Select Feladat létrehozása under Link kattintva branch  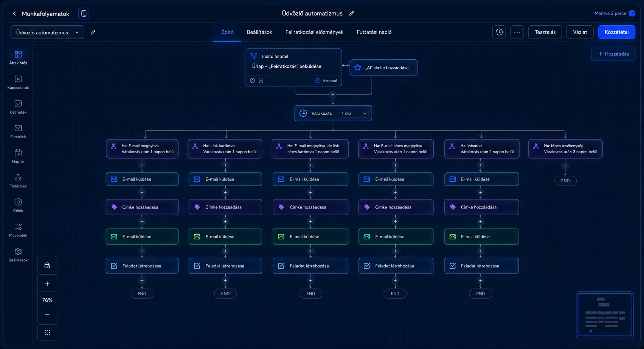point(225,266)
